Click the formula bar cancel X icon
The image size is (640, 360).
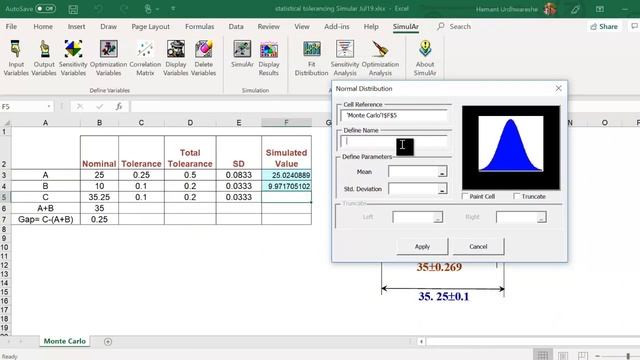coord(80,107)
